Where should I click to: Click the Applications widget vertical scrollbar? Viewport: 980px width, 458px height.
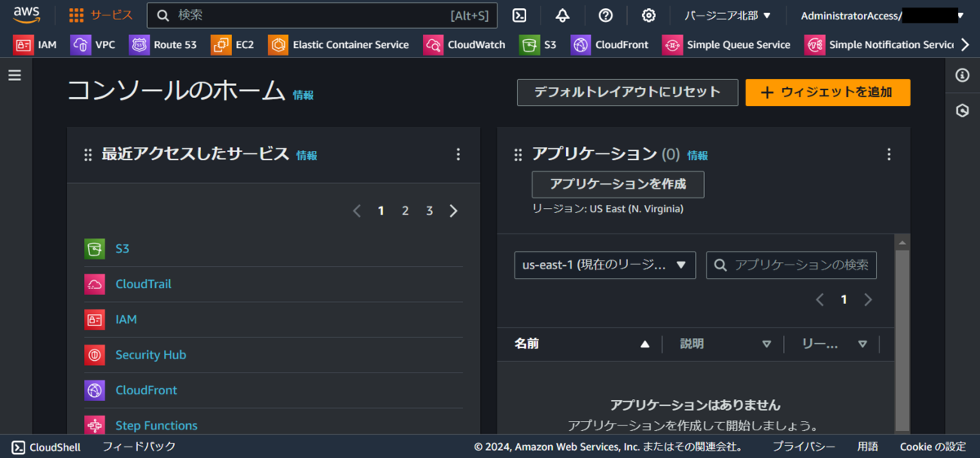coord(902,339)
